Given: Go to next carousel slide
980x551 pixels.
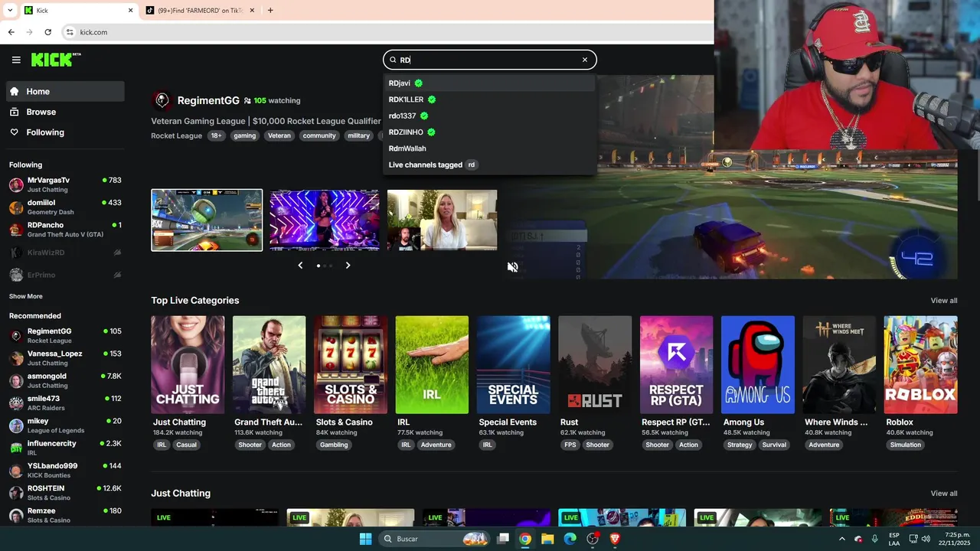Looking at the screenshot, I should (x=348, y=266).
